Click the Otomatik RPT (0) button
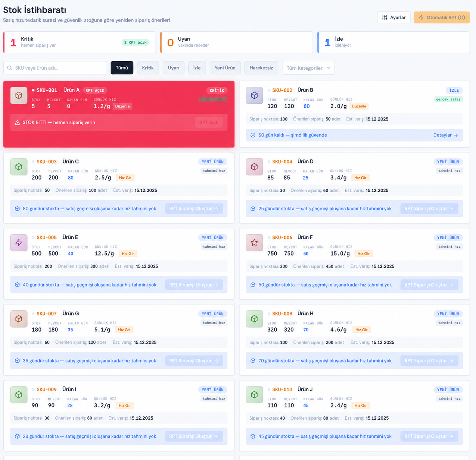 pyautogui.click(x=442, y=18)
